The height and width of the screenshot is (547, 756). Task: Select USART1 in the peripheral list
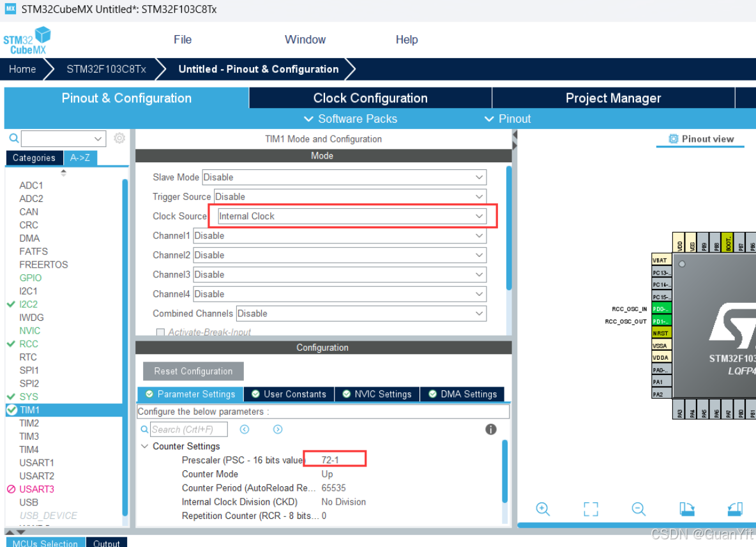(36, 463)
